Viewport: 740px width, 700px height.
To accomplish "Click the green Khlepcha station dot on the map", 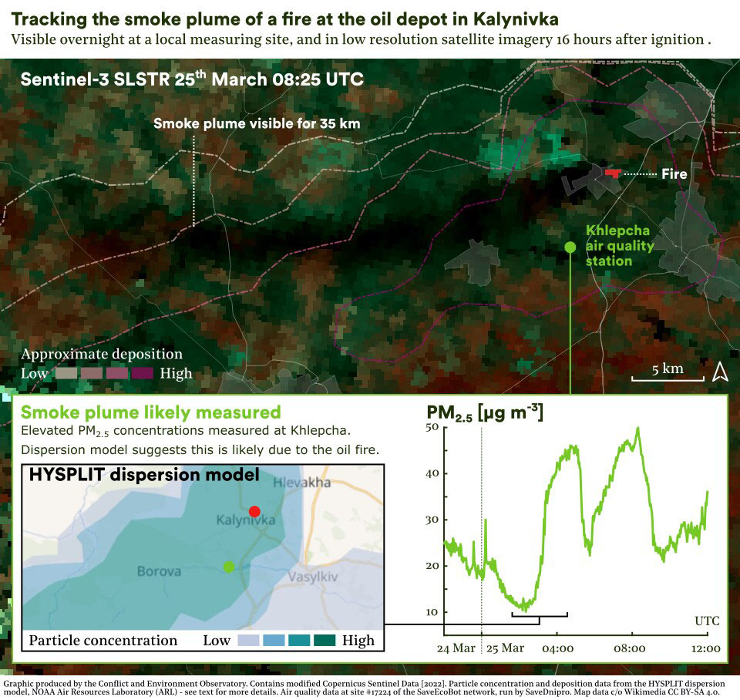I will (x=570, y=247).
